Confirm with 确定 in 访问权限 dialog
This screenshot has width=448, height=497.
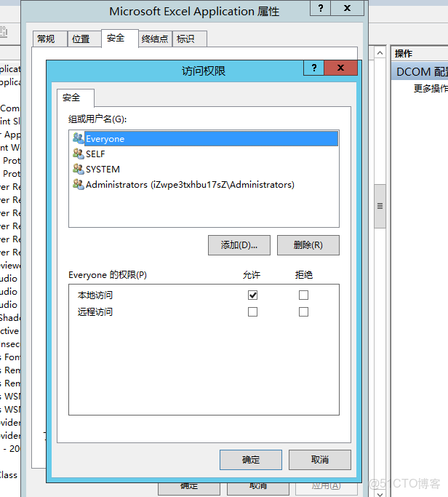[x=251, y=460]
